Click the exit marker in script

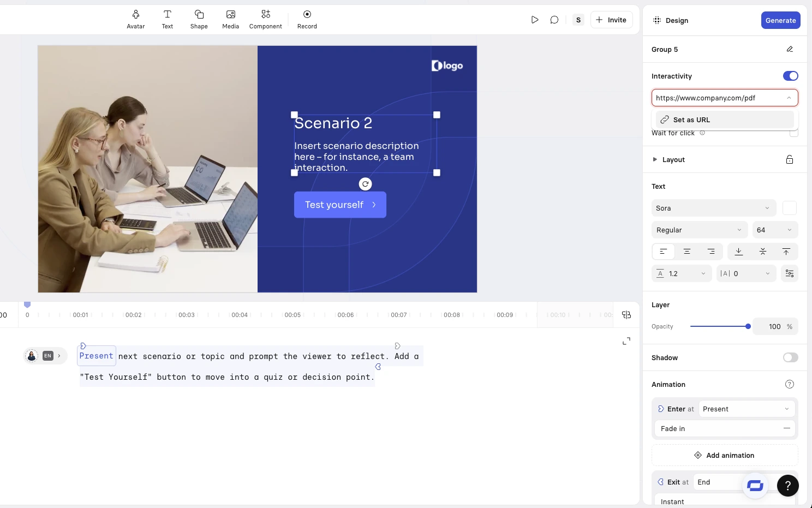pos(378,367)
